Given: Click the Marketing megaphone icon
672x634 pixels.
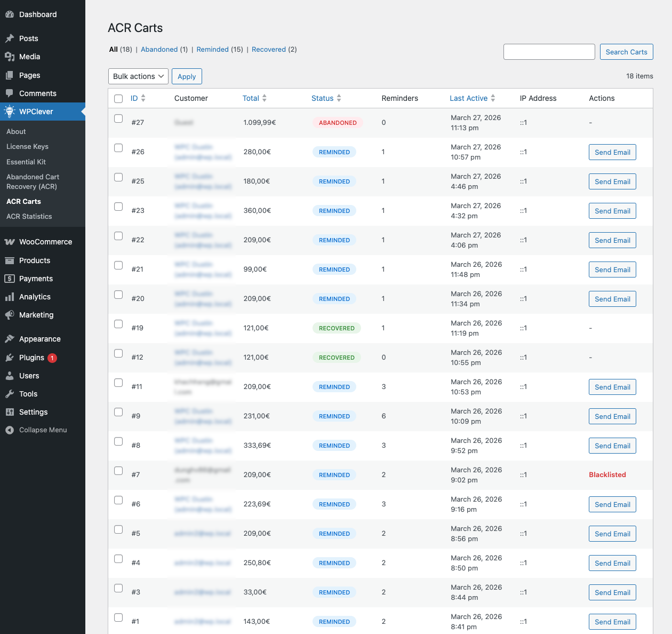Looking at the screenshot, I should point(10,315).
